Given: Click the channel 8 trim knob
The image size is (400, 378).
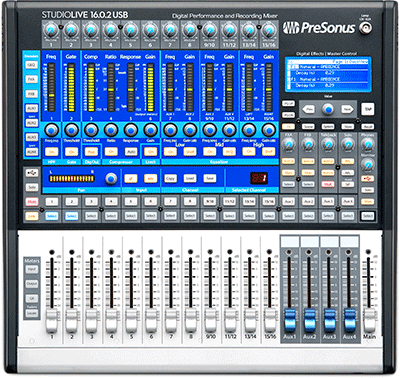Looking at the screenshot, I should [189, 30].
